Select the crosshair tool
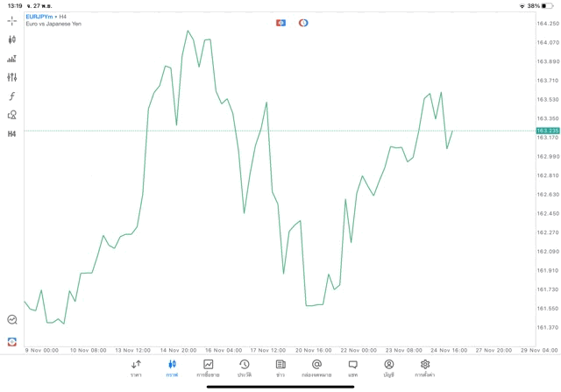Screen dimensions: 561x392 [12, 20]
